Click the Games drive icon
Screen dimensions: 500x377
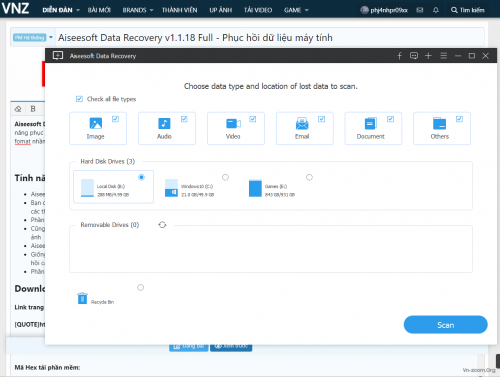pos(255,188)
